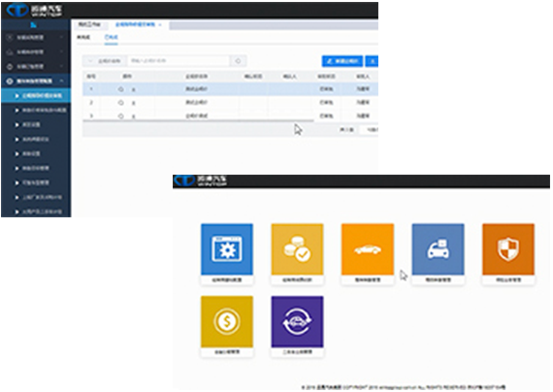
Task: Click the sidebar collapse icon above the menu
Action: [x=33, y=24]
